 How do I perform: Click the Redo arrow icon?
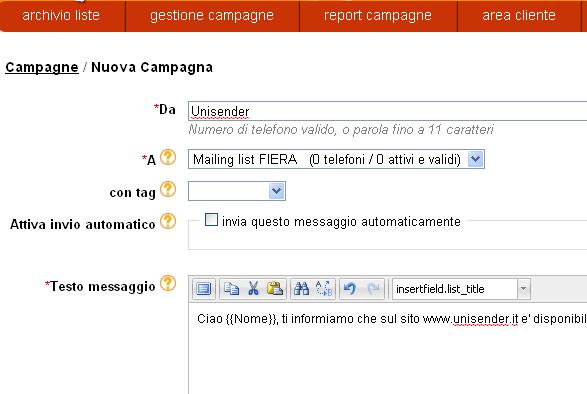click(373, 289)
